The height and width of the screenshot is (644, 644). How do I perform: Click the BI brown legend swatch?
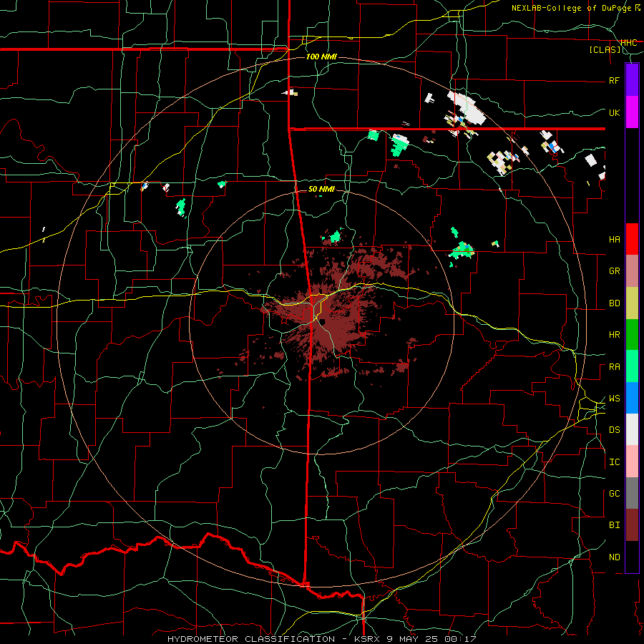point(632,525)
